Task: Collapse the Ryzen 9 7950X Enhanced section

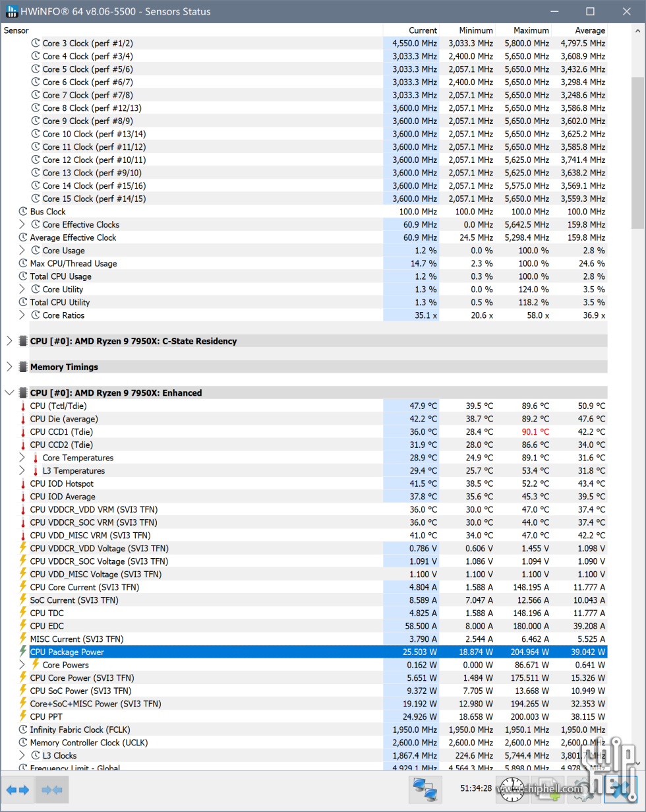Action: click(9, 393)
